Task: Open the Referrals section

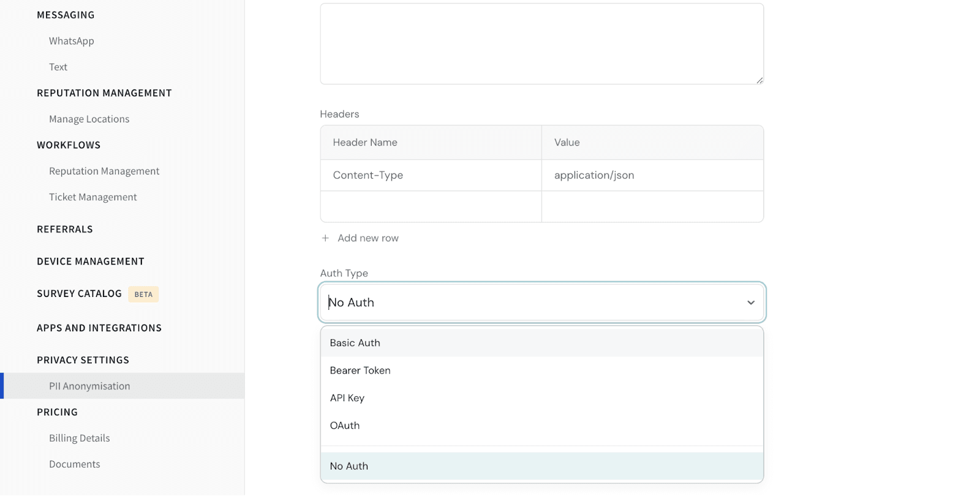Action: click(65, 230)
